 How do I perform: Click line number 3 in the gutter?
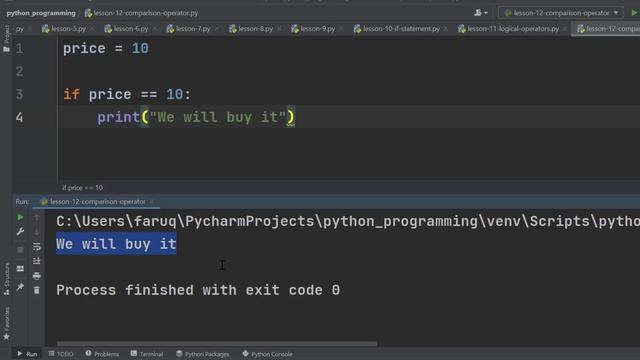click(x=19, y=95)
